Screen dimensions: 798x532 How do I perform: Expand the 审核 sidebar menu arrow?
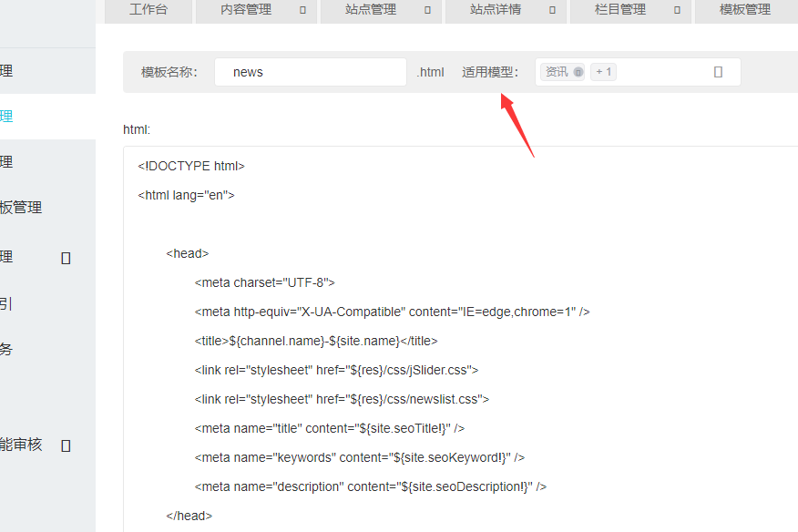(66, 446)
